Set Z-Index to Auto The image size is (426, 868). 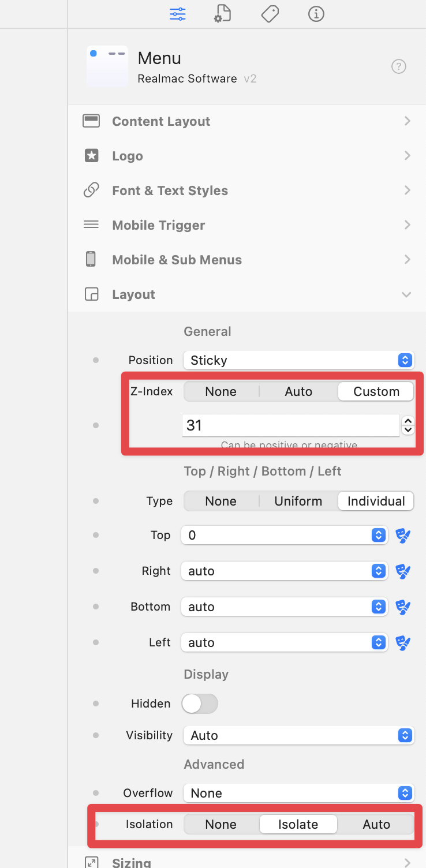click(x=298, y=391)
